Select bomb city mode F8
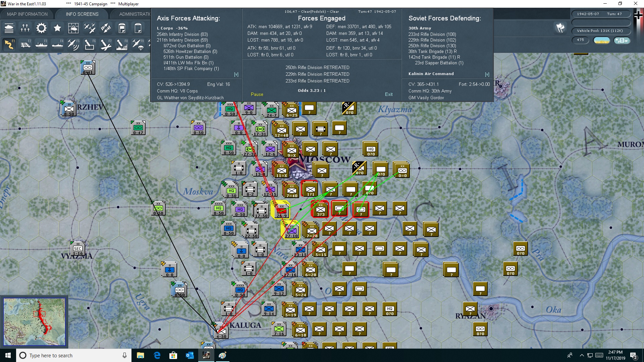Viewport: 644px width, 362px height. [121, 45]
